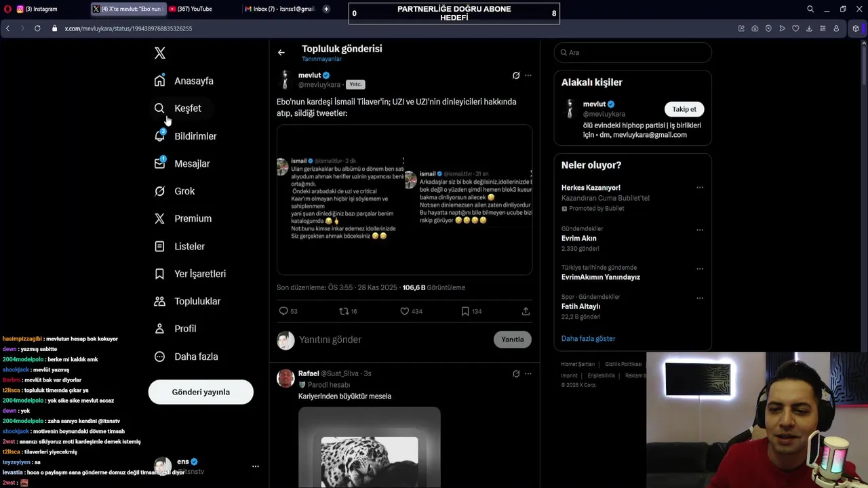The image size is (868, 488).
Task: Reload the page
Action: (x=37, y=28)
